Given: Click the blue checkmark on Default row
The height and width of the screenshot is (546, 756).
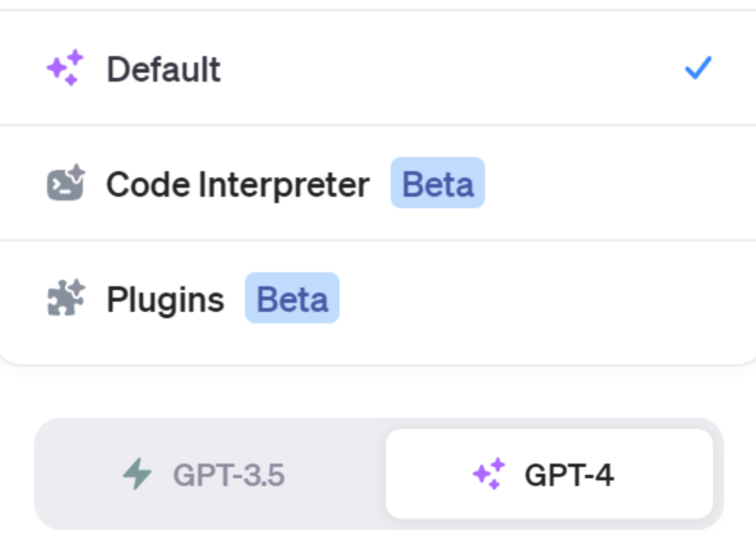Looking at the screenshot, I should 698,68.
